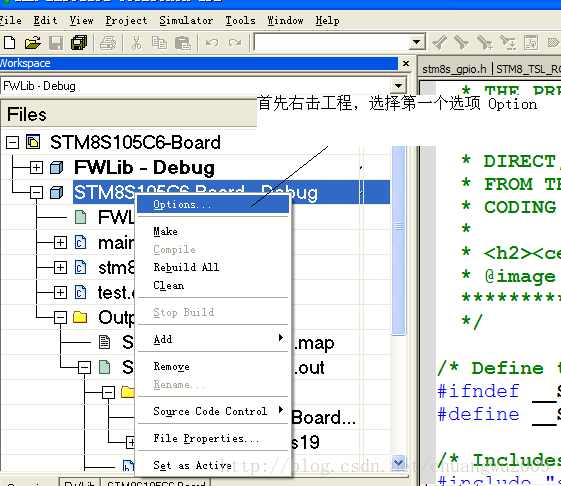Open the View menu
The height and width of the screenshot is (486, 561).
(x=82, y=20)
